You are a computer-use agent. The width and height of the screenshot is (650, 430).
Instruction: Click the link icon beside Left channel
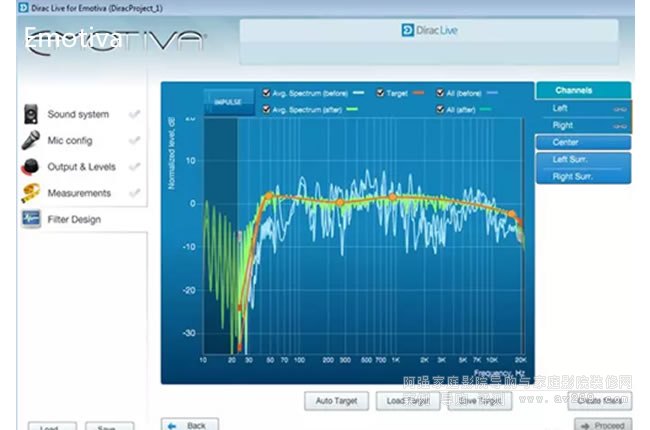(x=619, y=108)
